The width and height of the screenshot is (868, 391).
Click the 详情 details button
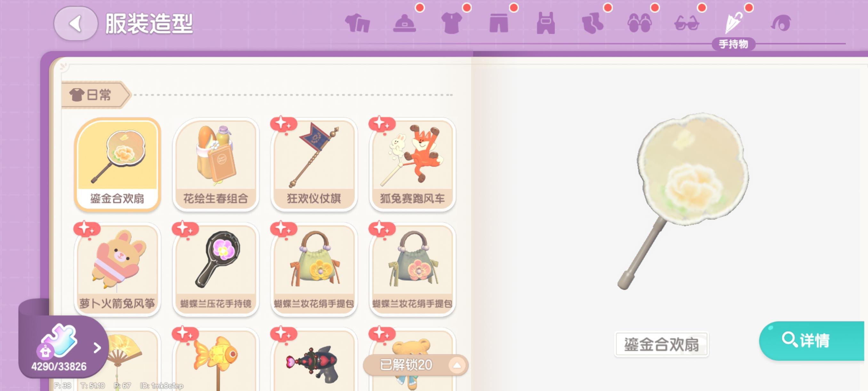(x=812, y=341)
